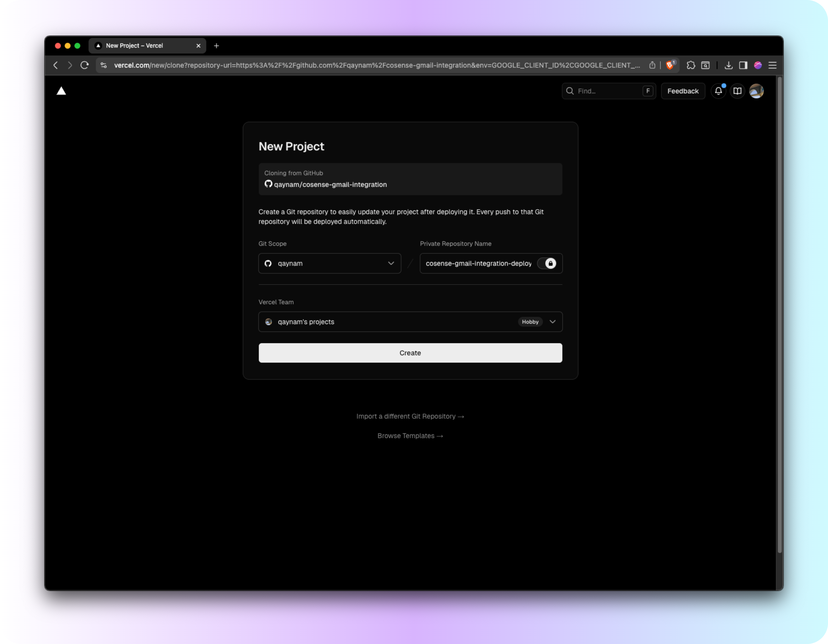Click the Git Scope label
This screenshot has height=644, width=828.
pos(272,244)
